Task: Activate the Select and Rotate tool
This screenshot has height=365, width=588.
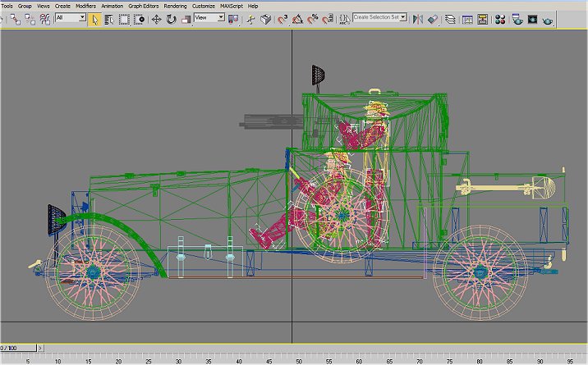Action: [x=172, y=19]
